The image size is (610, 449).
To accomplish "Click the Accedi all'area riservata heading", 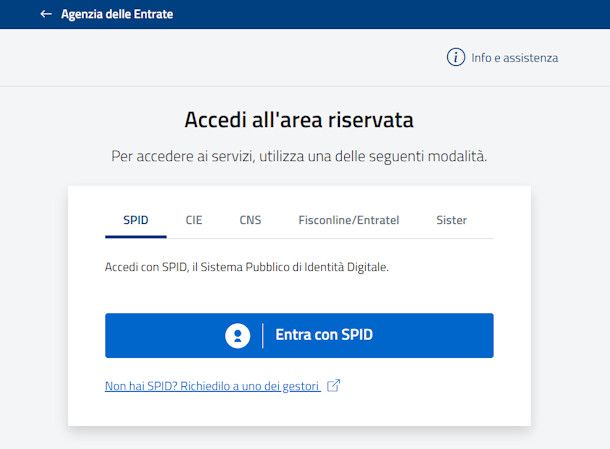I will point(299,119).
